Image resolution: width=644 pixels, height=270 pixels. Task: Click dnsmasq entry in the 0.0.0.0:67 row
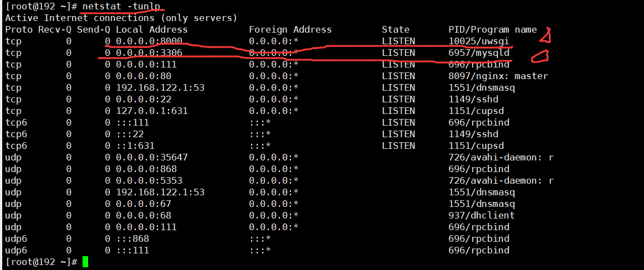click(x=482, y=204)
